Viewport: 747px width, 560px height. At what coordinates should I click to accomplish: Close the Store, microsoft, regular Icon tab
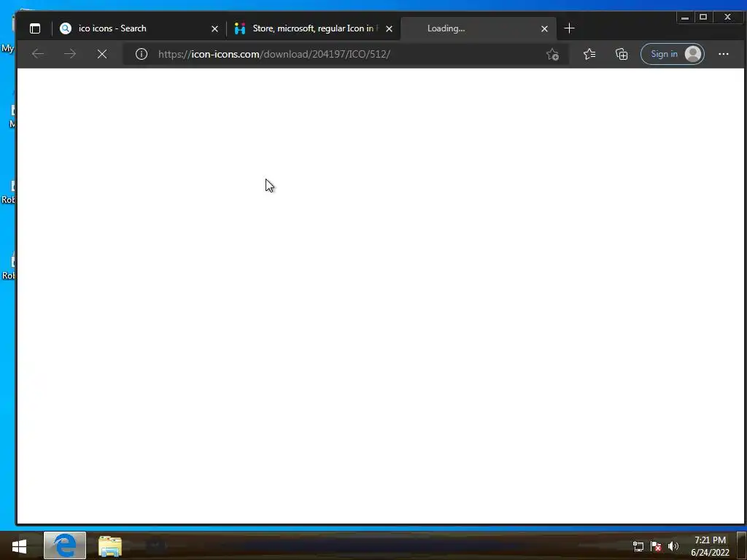[390, 29]
